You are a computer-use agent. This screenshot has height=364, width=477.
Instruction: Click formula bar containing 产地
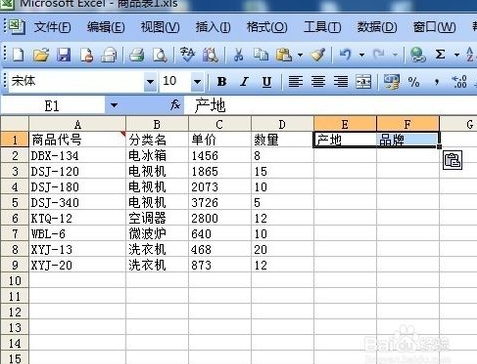[x=330, y=106]
